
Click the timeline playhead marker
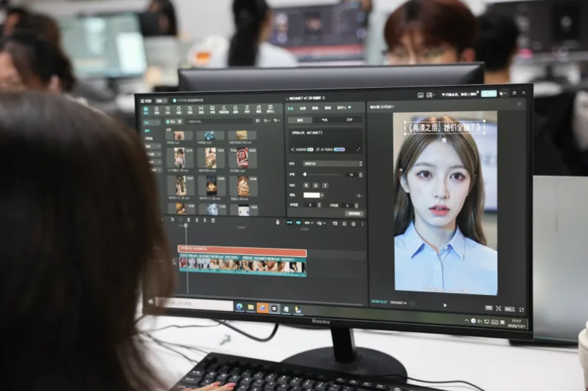[186, 225]
